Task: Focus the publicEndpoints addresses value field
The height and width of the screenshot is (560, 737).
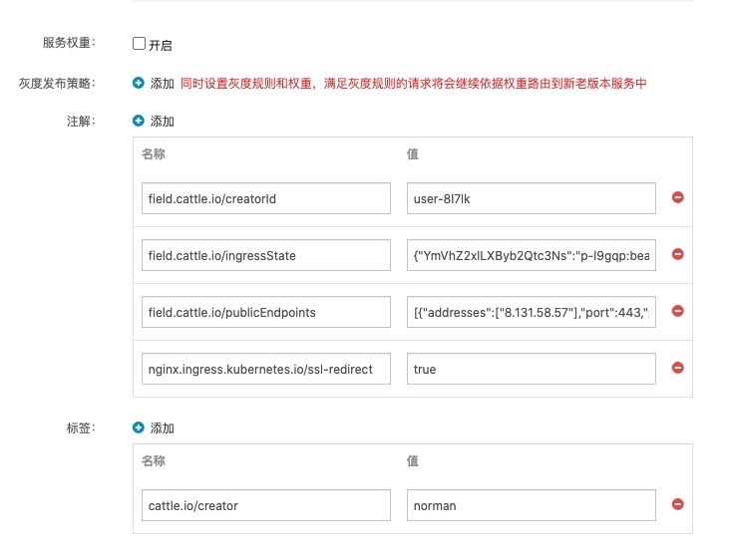Action: click(531, 312)
